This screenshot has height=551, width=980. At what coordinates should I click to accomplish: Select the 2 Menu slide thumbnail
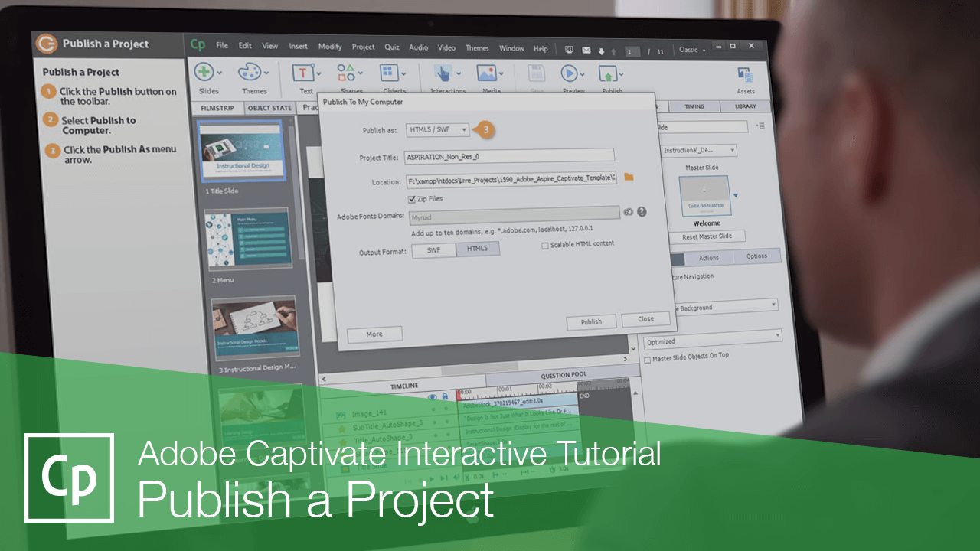click(247, 239)
